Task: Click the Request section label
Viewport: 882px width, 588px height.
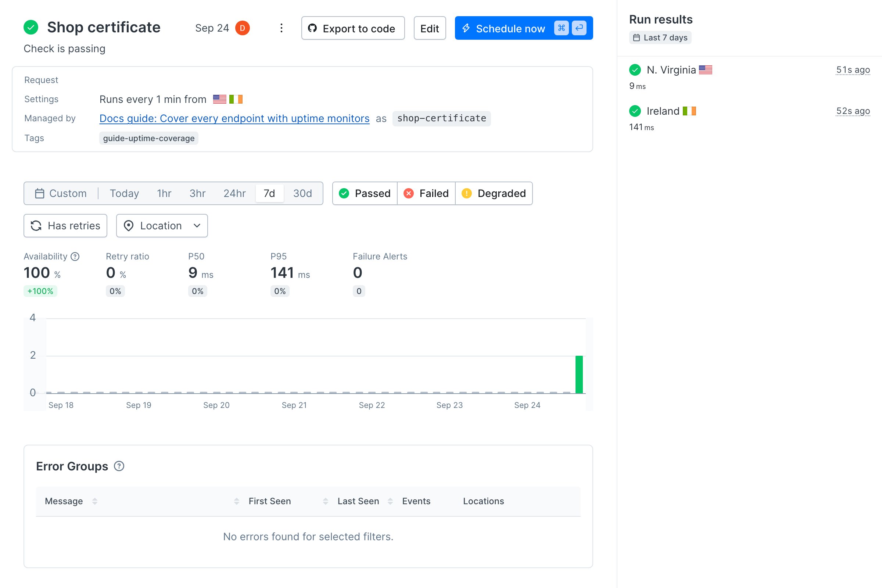Action: [x=41, y=80]
